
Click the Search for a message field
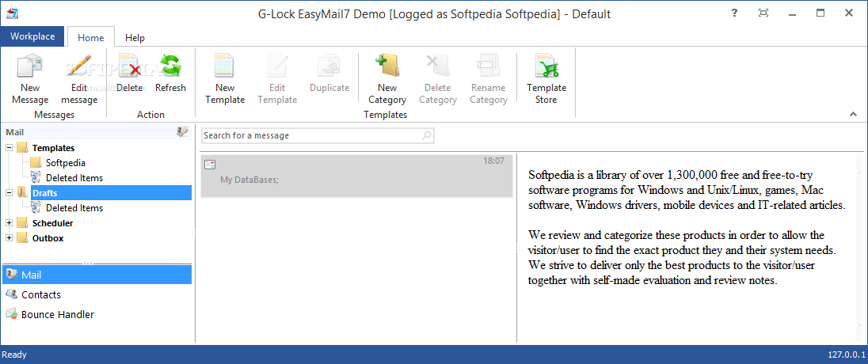click(309, 135)
